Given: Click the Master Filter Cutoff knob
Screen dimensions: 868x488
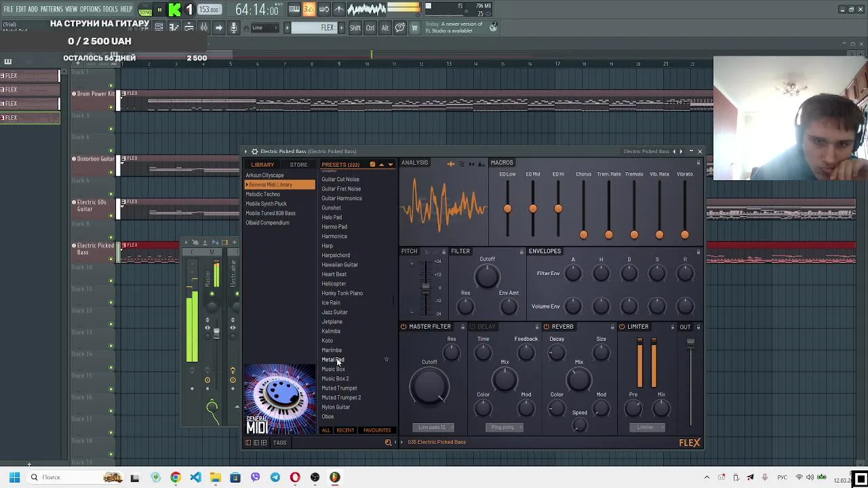Looking at the screenshot, I should [429, 385].
